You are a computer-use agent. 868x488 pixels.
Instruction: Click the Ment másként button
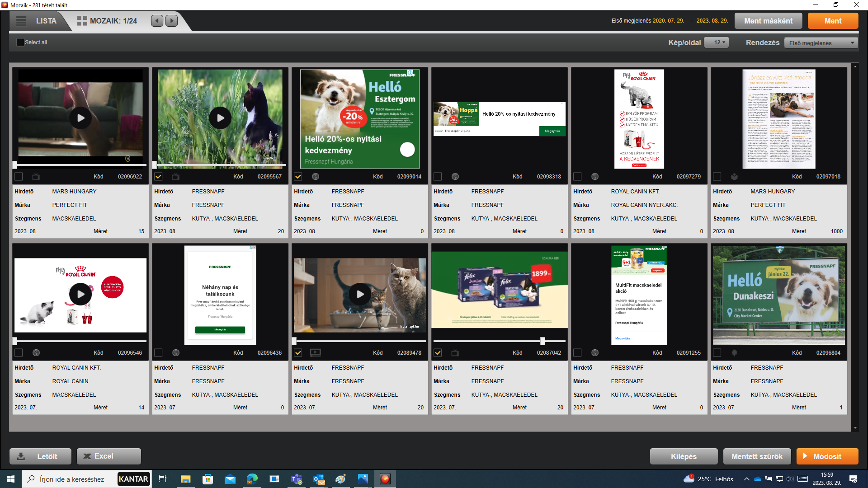[769, 21]
